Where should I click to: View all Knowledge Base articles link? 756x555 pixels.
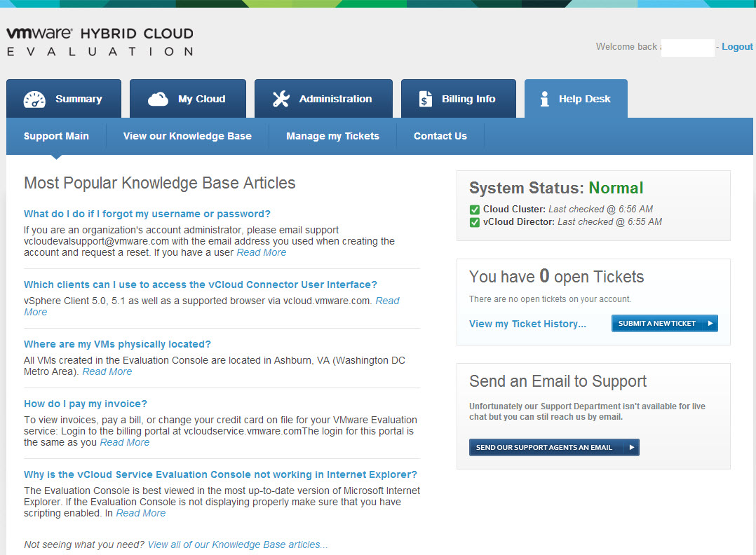238,544
